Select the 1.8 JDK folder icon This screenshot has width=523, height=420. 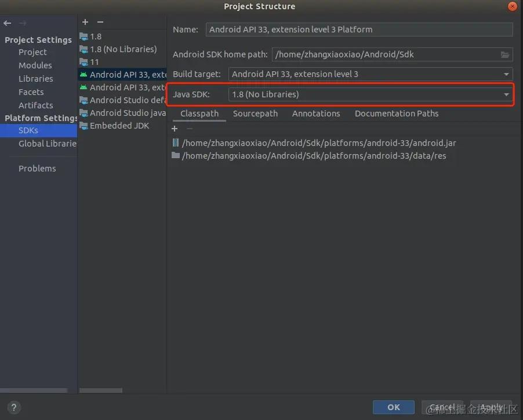click(83, 36)
